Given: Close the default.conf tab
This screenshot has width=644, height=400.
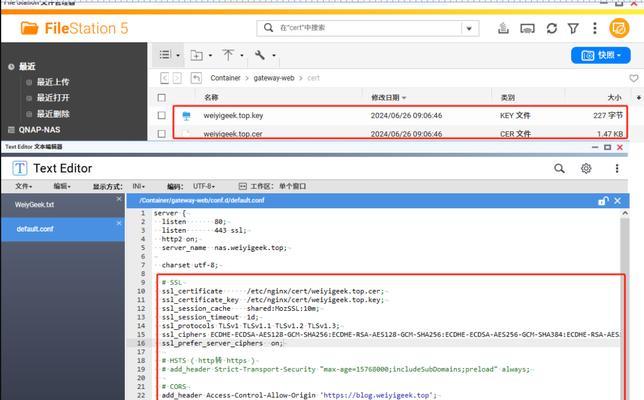Looking at the screenshot, I should pos(119,223).
